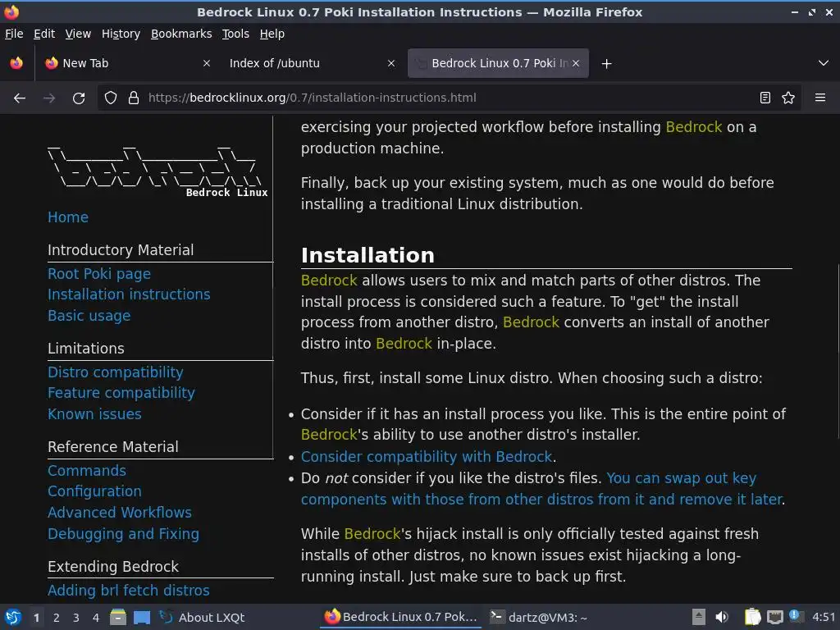
Task: Open a new tab with plus button
Action: click(606, 64)
